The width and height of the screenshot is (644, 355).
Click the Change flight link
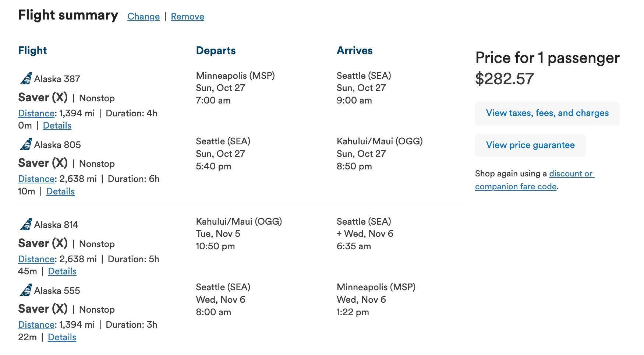pos(144,17)
